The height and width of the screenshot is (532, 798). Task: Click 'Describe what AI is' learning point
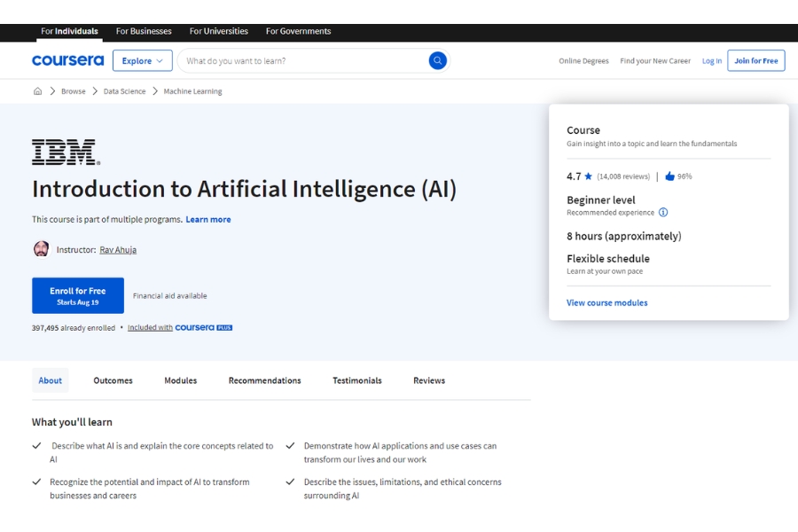pyautogui.click(x=162, y=452)
